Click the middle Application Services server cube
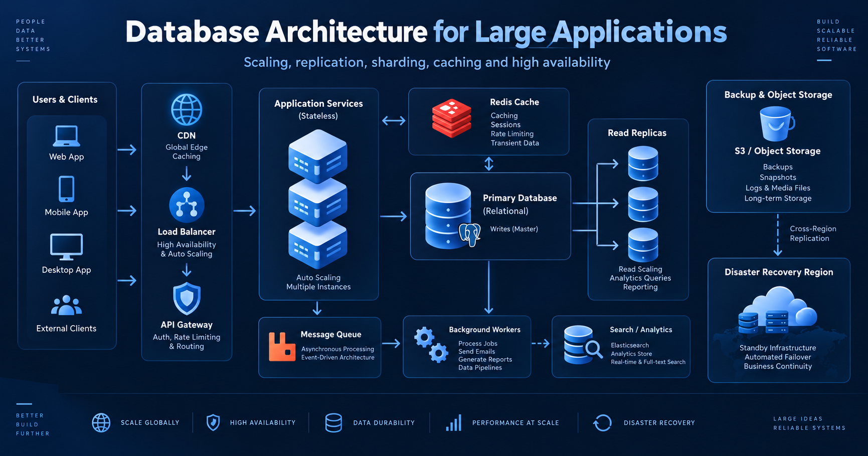The image size is (868, 456). [x=317, y=203]
